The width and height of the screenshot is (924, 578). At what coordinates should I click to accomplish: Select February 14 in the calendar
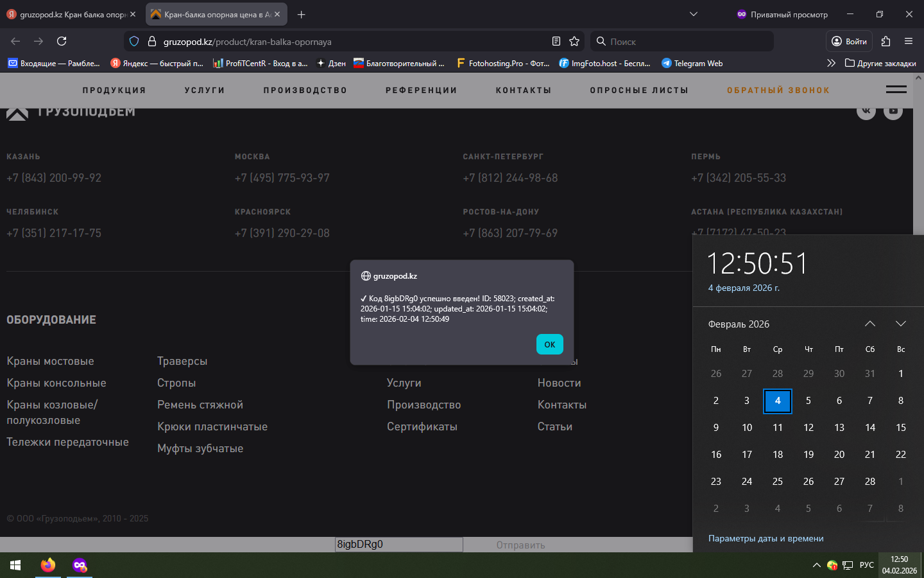[x=870, y=428]
